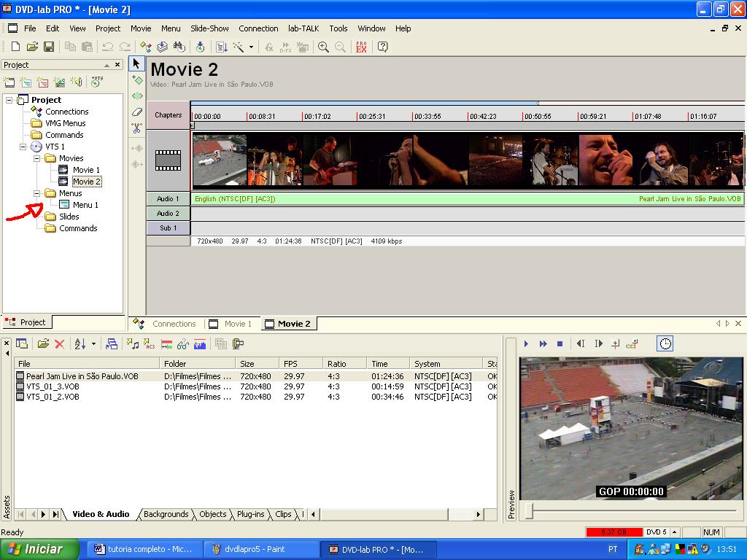The width and height of the screenshot is (747, 560).
Task: Zoom in with the magnifier plus icon
Action: pos(323,47)
